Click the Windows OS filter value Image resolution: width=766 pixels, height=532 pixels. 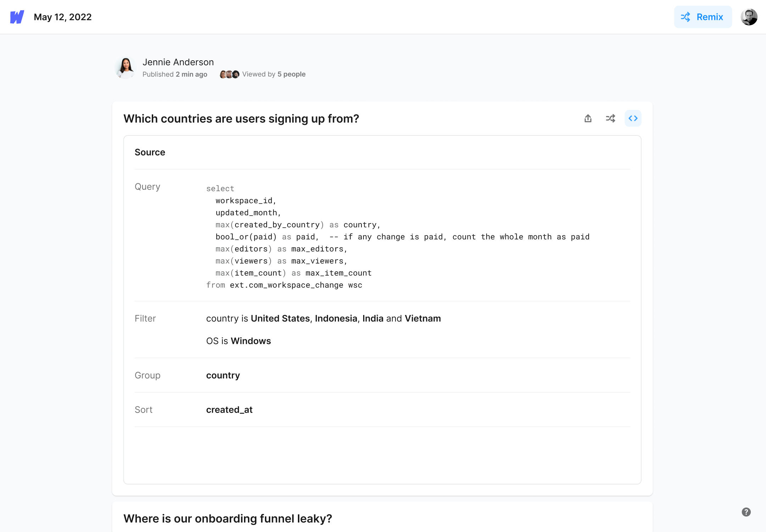click(251, 341)
